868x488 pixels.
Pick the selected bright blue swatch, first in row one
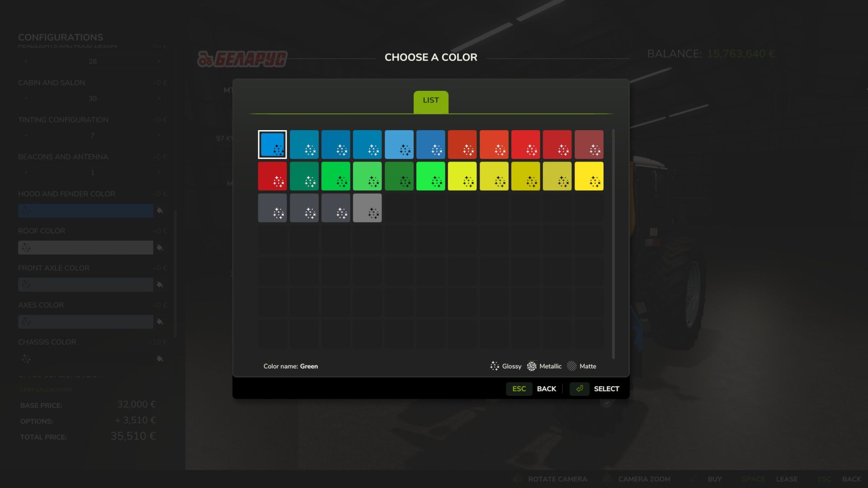click(272, 145)
